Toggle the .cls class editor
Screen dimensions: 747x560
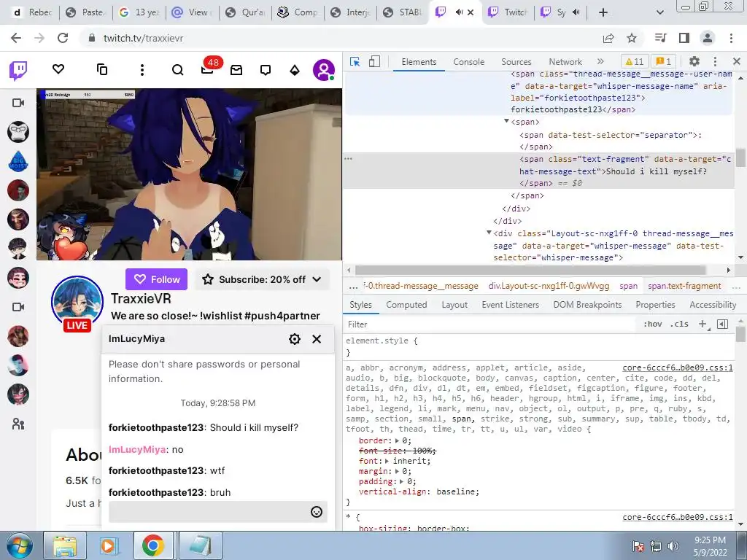coord(679,324)
